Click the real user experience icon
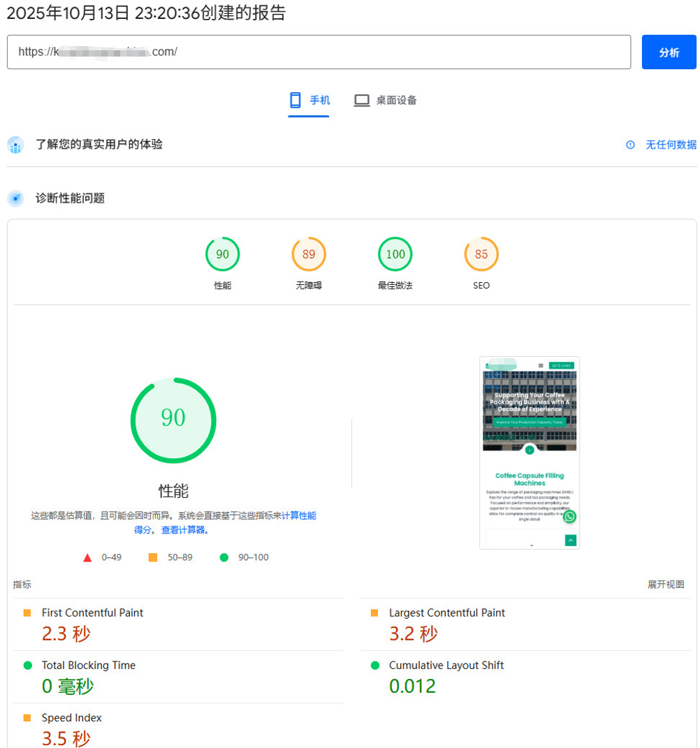The image size is (700, 748). pos(15,145)
